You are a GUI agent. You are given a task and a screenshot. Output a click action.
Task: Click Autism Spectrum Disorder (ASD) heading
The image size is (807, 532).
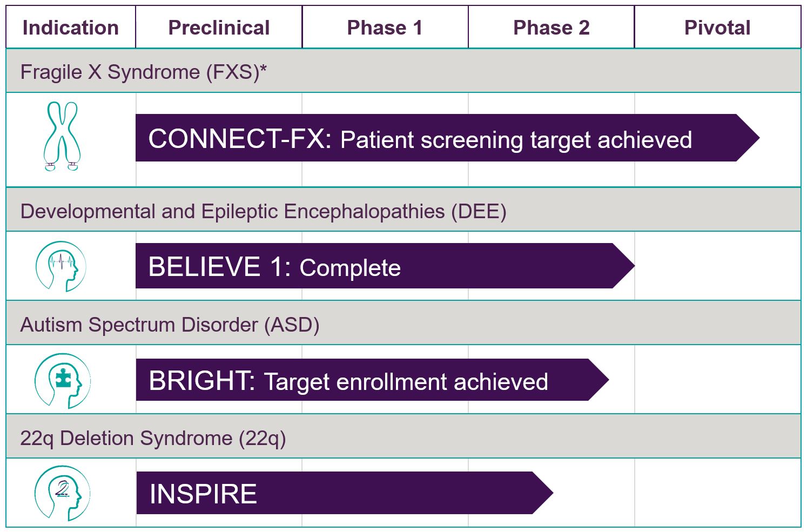coord(170,325)
